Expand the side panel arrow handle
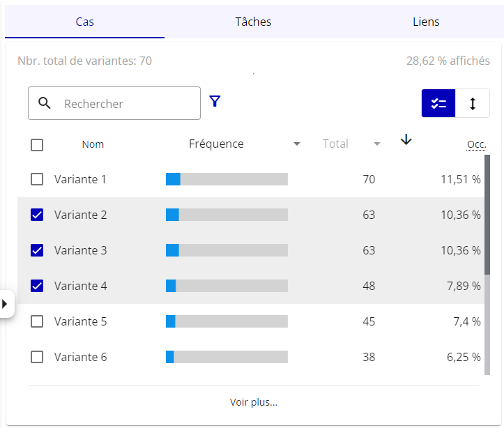The image size is (504, 428). [x=5, y=304]
